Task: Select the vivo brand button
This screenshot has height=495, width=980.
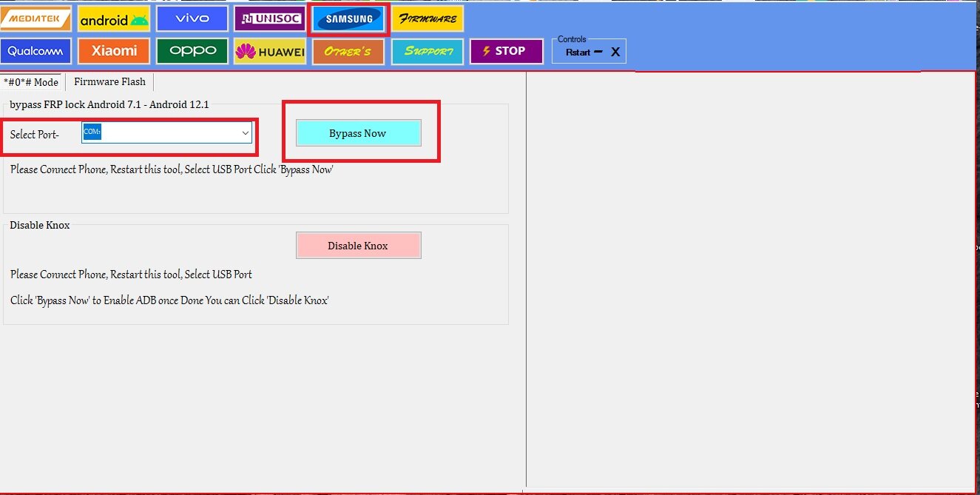Action: [192, 18]
